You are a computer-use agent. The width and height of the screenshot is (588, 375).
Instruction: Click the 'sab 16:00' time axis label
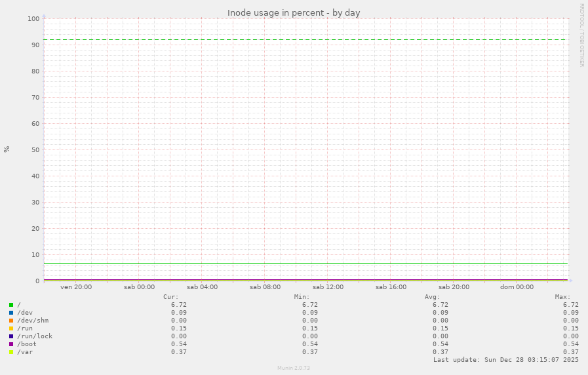pyautogui.click(x=391, y=287)
